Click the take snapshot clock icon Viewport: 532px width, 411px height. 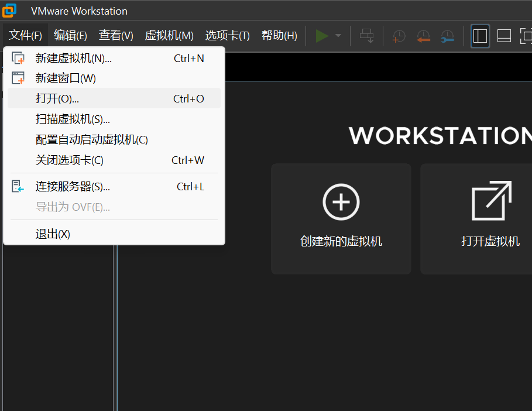[x=399, y=36]
